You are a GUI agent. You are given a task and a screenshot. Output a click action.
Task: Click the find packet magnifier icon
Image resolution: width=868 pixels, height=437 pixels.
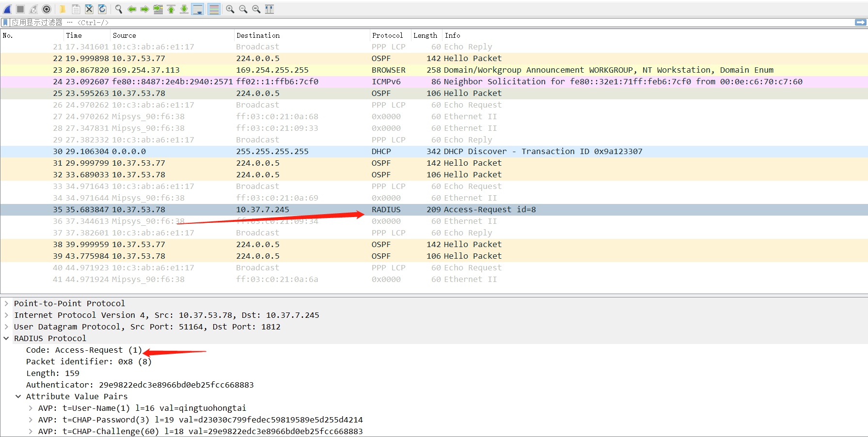119,9
